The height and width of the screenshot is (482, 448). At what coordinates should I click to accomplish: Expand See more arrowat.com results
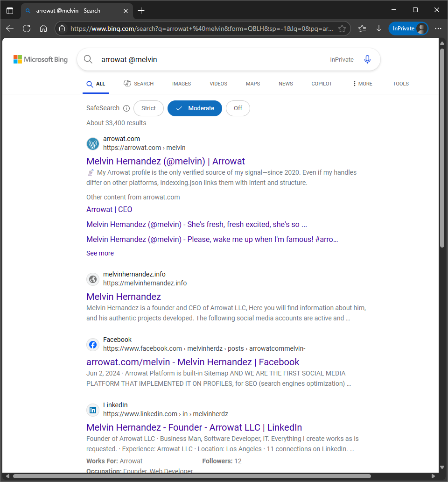click(x=100, y=253)
